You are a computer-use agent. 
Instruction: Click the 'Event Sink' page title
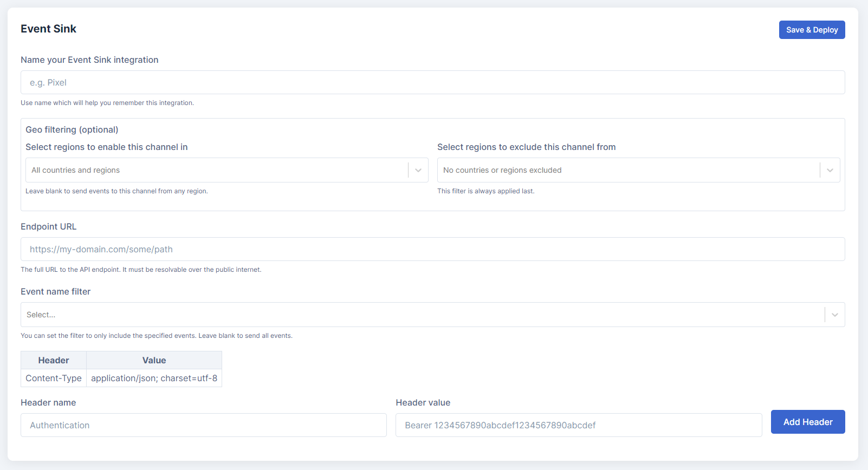[48, 29]
